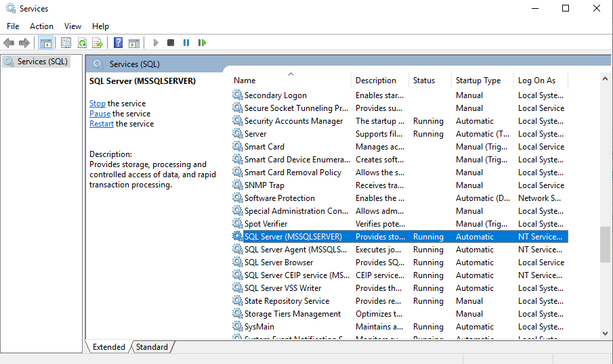Open the File menu
613x364 pixels.
13,26
